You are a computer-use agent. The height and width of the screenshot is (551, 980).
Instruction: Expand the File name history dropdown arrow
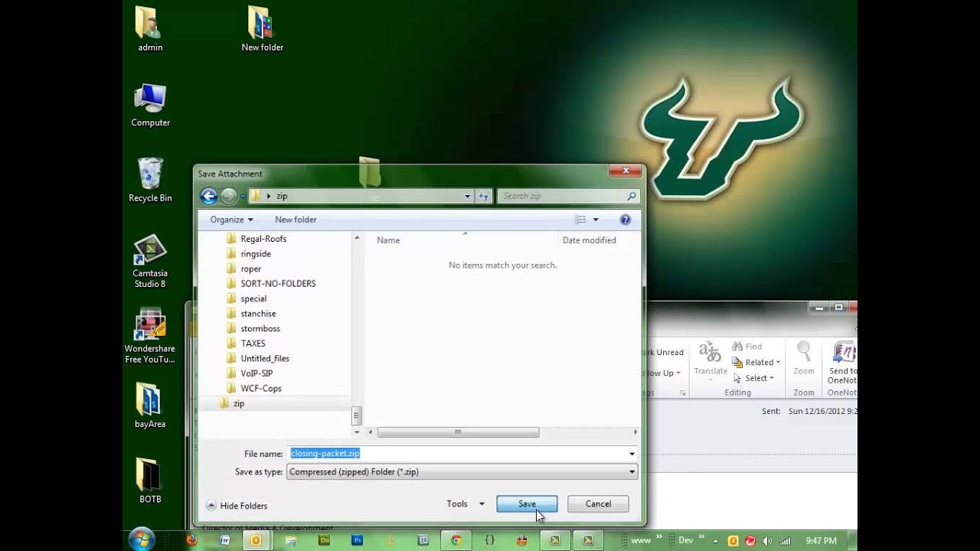click(x=632, y=454)
